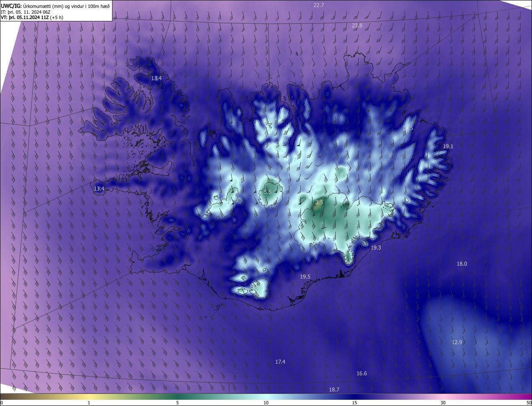Click the colorbar tick labelled 15
The width and height of the screenshot is (532, 406).
355,403
